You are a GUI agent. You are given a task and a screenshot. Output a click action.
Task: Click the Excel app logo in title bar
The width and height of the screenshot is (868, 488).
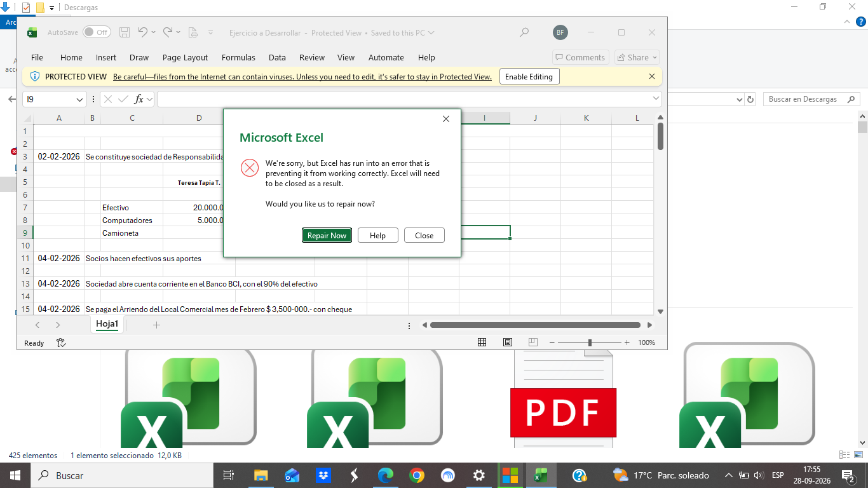pos(32,32)
